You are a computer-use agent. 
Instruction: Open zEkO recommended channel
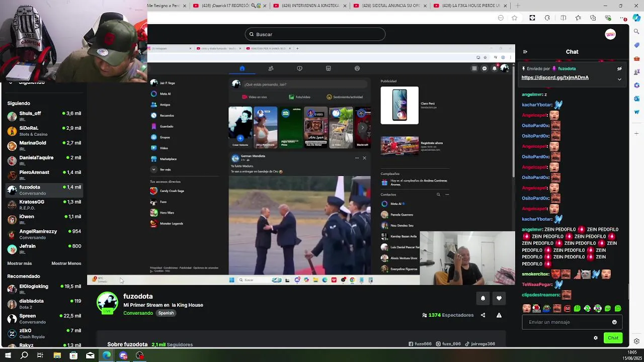(44, 333)
